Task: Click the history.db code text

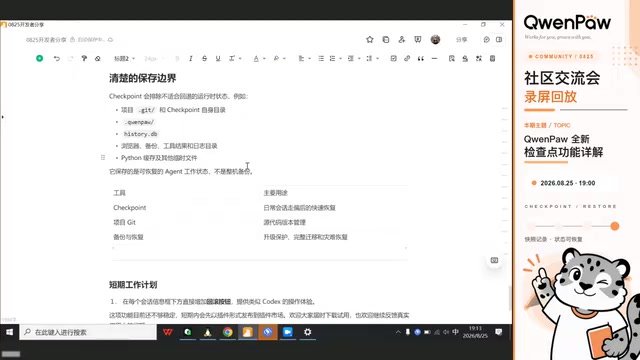Action: [x=141, y=134]
